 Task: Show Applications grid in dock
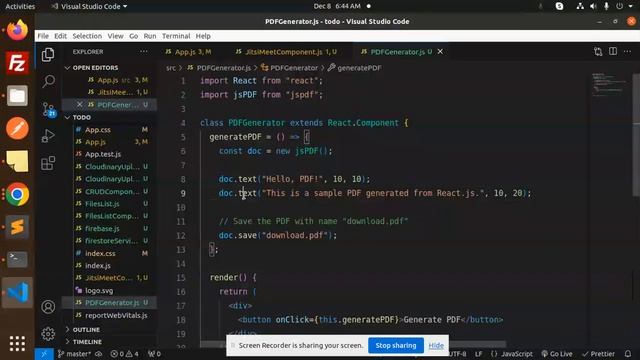[17, 344]
